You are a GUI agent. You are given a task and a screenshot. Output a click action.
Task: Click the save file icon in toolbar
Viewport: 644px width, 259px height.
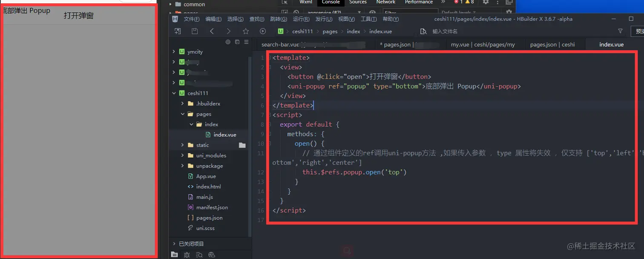[195, 31]
